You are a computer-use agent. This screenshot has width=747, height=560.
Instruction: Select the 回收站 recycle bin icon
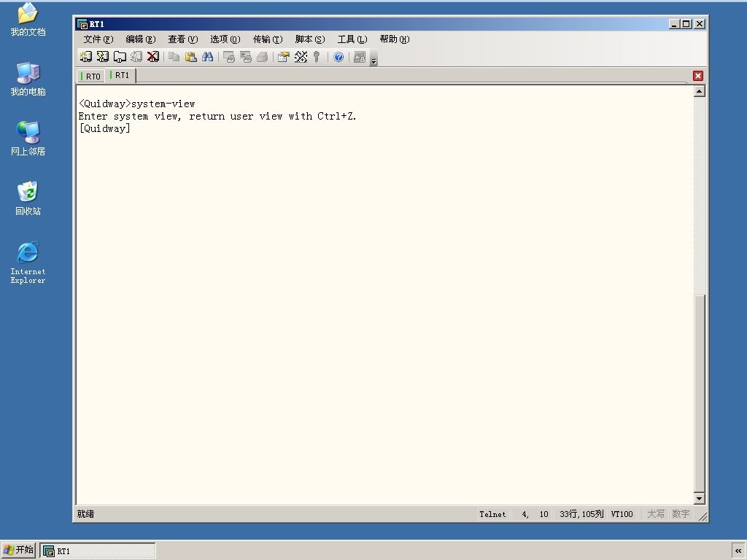pyautogui.click(x=28, y=198)
